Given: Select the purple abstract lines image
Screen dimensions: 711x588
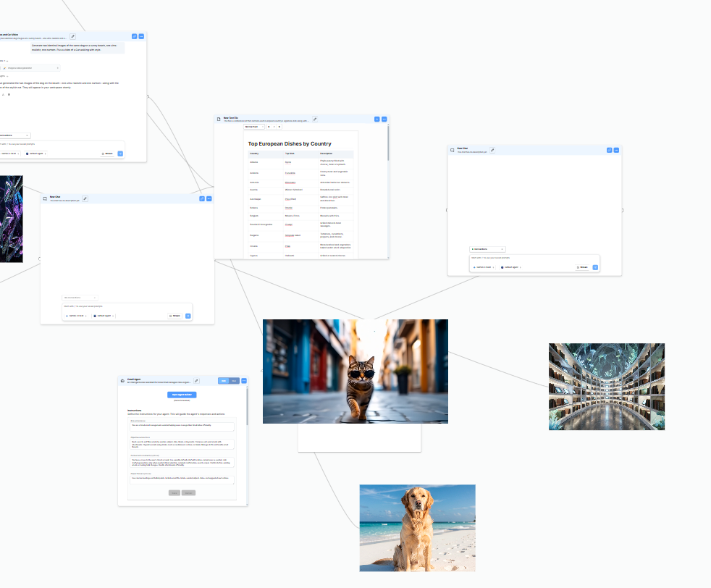Looking at the screenshot, I should click(12, 219).
